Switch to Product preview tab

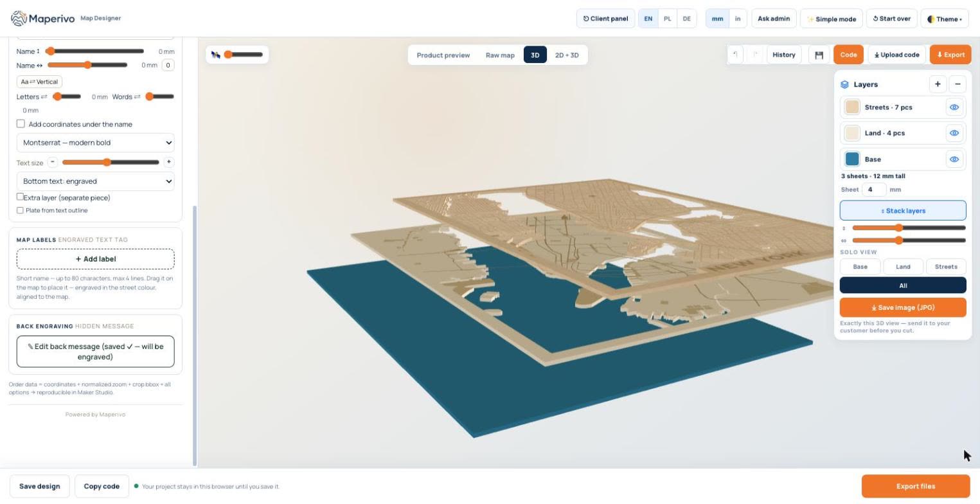[x=443, y=55]
